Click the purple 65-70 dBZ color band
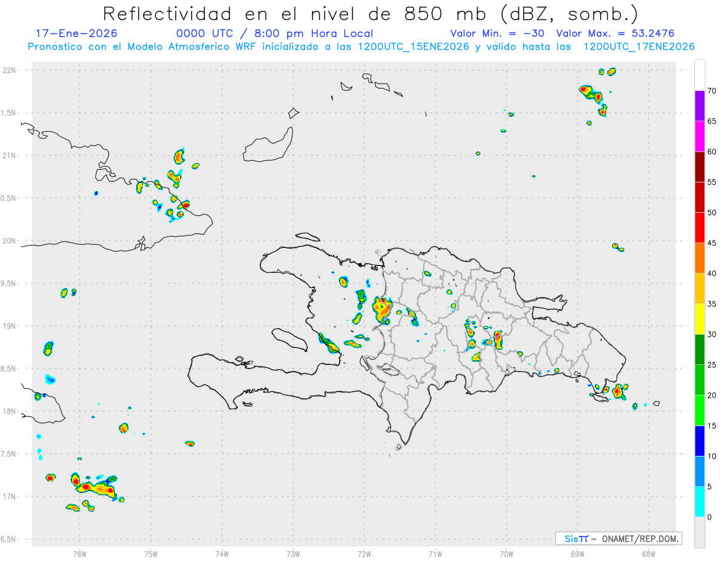This screenshot has height=562, width=728. (x=699, y=106)
